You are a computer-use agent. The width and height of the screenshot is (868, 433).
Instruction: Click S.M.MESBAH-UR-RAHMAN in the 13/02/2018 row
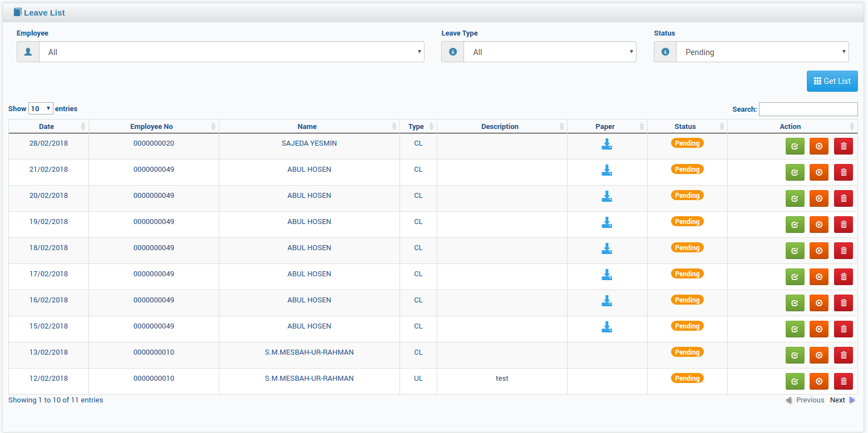point(309,352)
